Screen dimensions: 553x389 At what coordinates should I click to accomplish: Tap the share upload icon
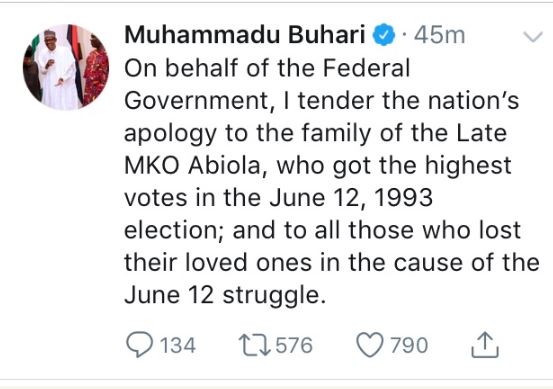pos(485,345)
